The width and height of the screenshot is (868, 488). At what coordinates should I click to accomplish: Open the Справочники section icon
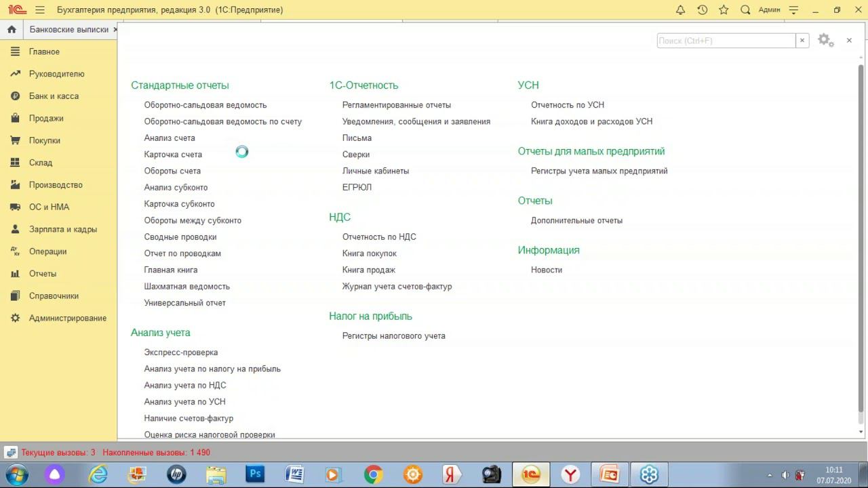(x=15, y=296)
